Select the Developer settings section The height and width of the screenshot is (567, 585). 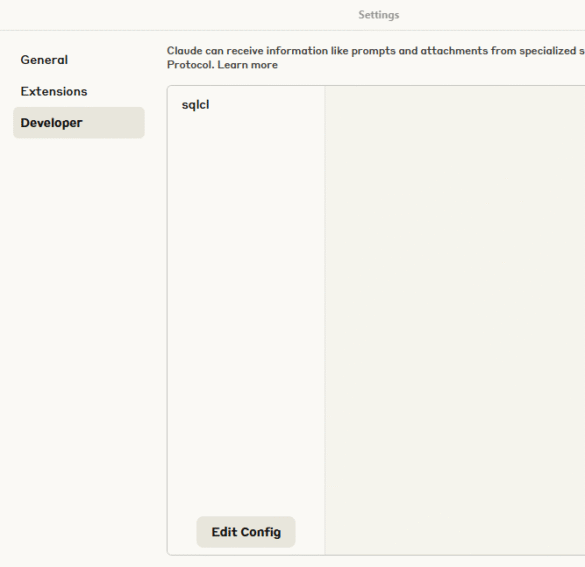click(x=79, y=123)
